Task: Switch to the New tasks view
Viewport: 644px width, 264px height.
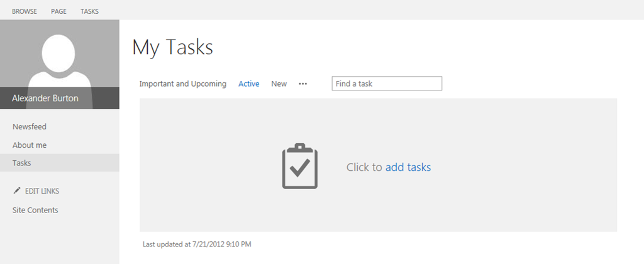Action: pos(279,84)
